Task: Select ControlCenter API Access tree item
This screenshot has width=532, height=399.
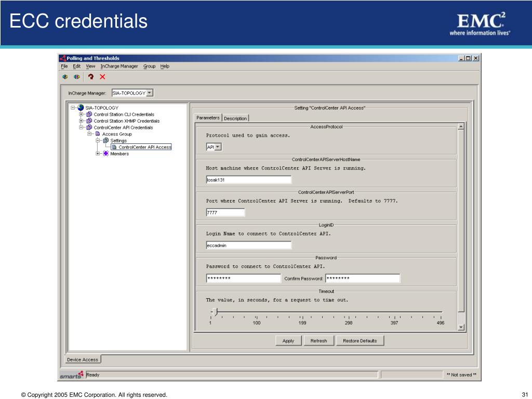Action: click(145, 147)
